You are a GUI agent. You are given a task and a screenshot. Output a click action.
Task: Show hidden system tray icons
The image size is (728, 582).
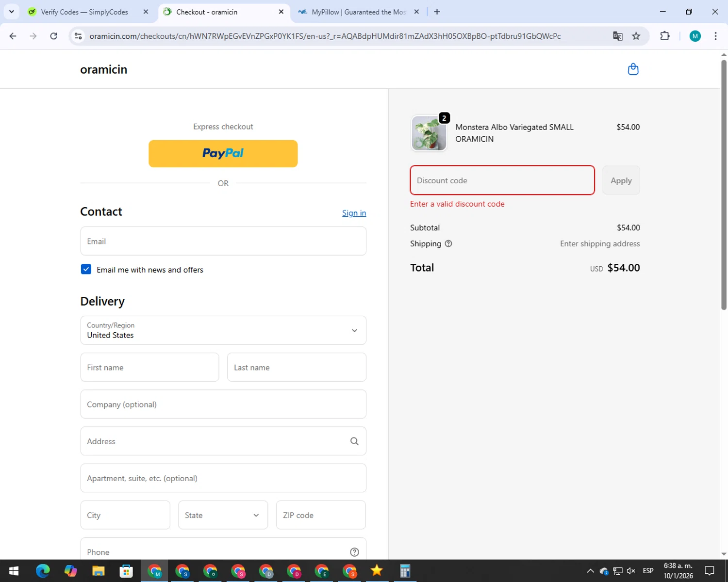pyautogui.click(x=590, y=571)
